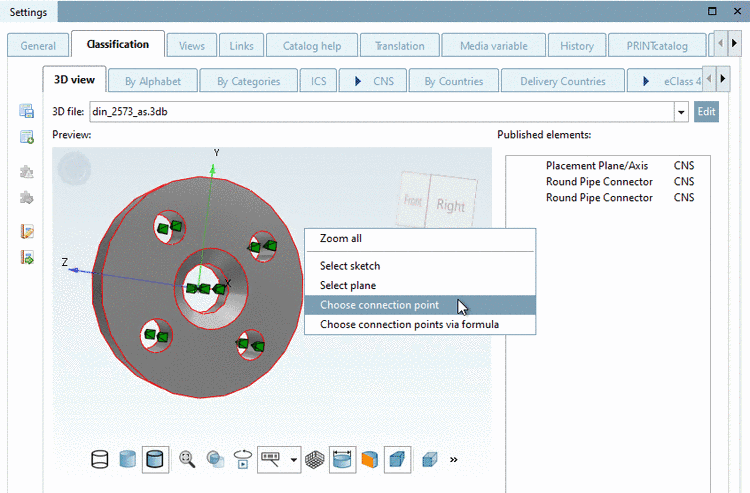The image size is (750, 493).
Task: Click the zoom all magnifier icon
Action: [187, 460]
